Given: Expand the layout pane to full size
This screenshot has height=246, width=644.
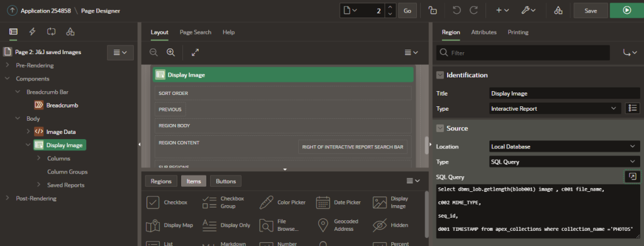Looking at the screenshot, I should (196, 53).
